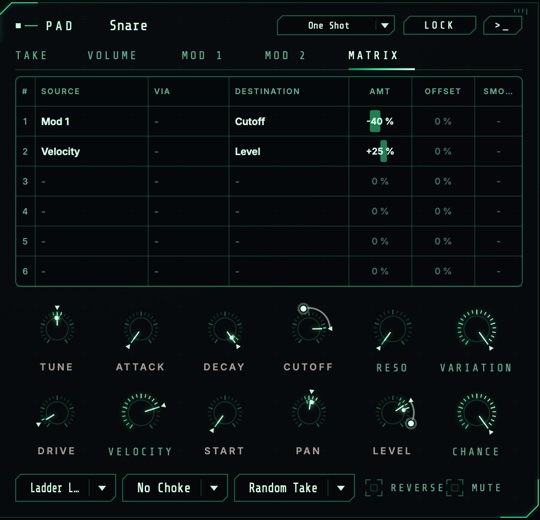
Task: Click the Drive knob
Action: [x=57, y=412]
